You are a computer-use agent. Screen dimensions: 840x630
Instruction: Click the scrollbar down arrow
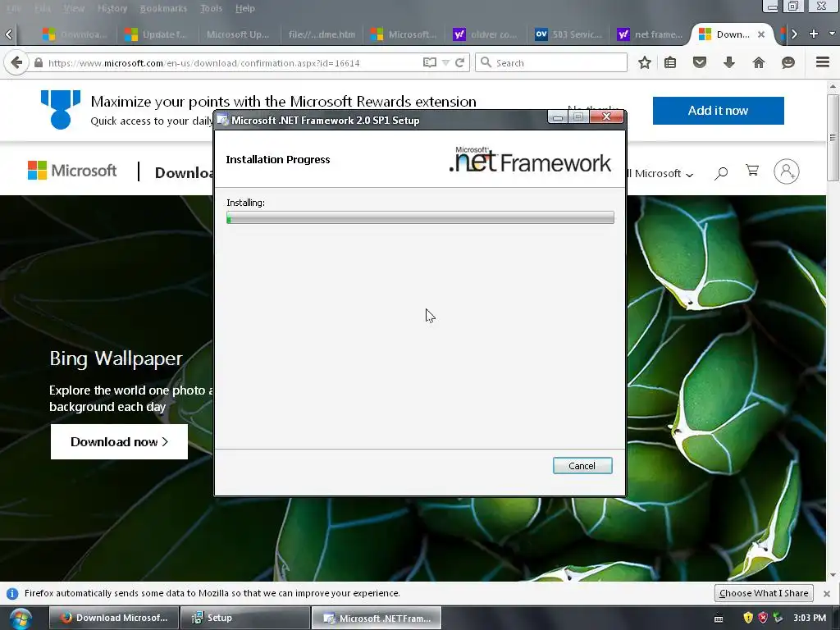tap(833, 575)
